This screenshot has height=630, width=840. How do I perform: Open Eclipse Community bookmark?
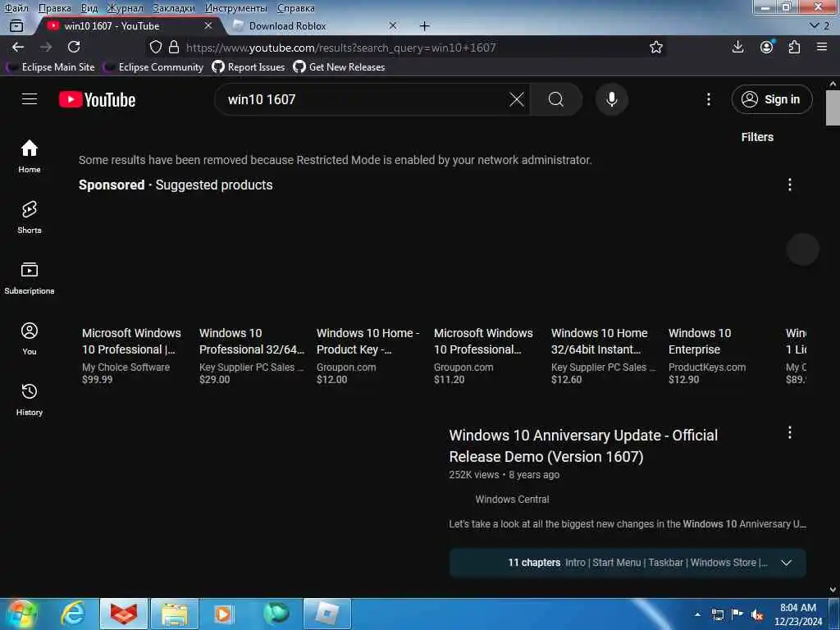pos(153,67)
